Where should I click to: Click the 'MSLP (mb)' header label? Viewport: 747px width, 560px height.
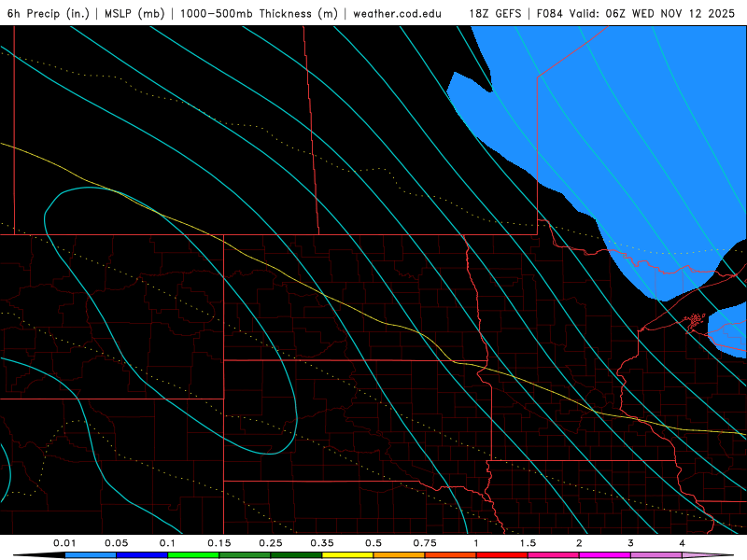coord(134,13)
